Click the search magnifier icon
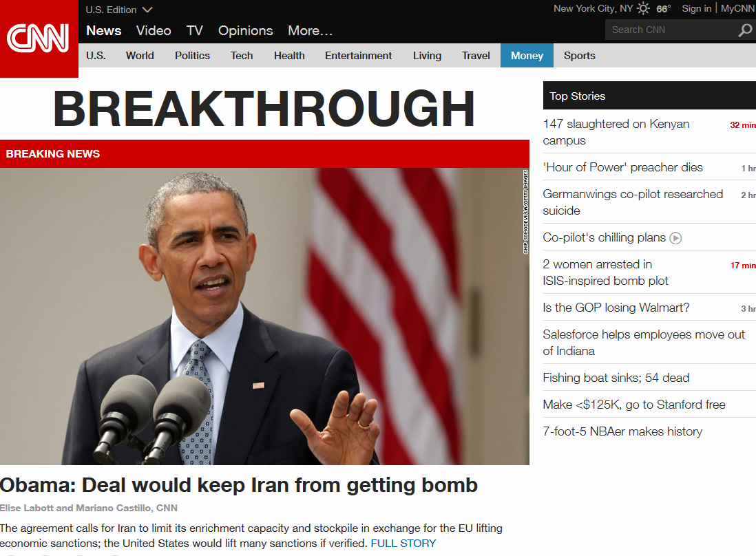This screenshot has width=756, height=558. click(745, 30)
